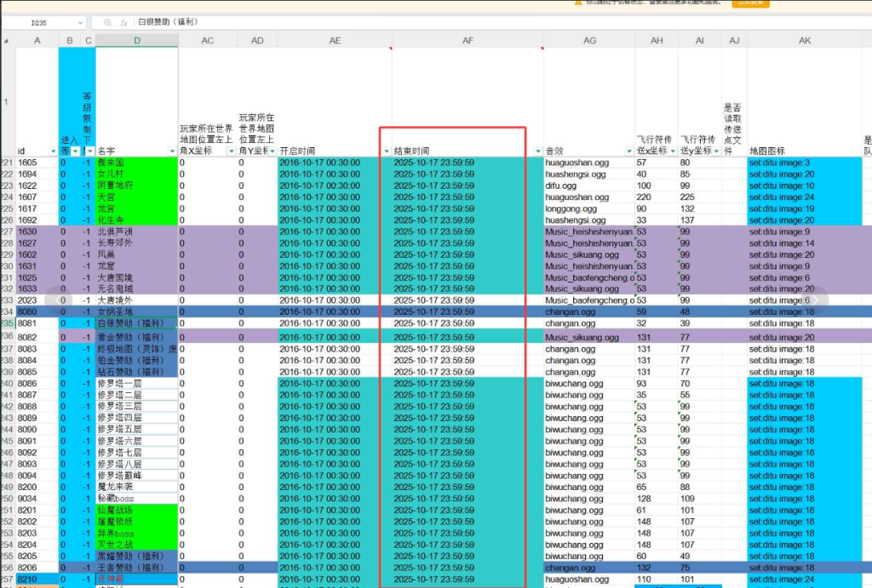Open filter dropdown for 开启时间 column
This screenshot has height=588, width=872.
[x=387, y=151]
